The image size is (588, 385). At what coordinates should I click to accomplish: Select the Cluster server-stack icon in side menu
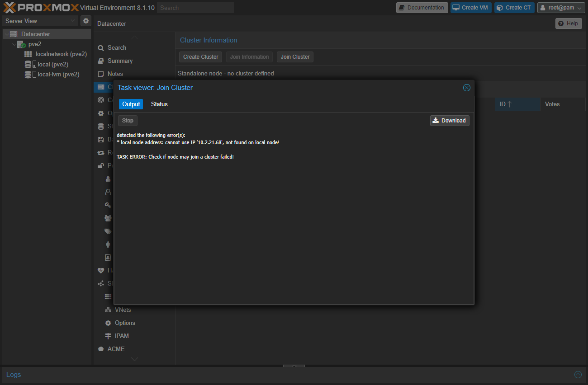click(101, 87)
